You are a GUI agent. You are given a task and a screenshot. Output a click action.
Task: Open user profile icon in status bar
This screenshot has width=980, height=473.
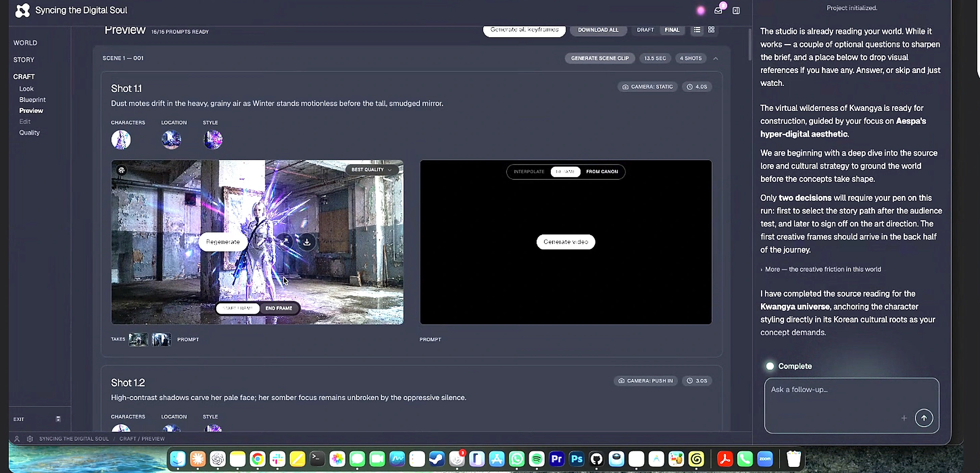point(17,439)
